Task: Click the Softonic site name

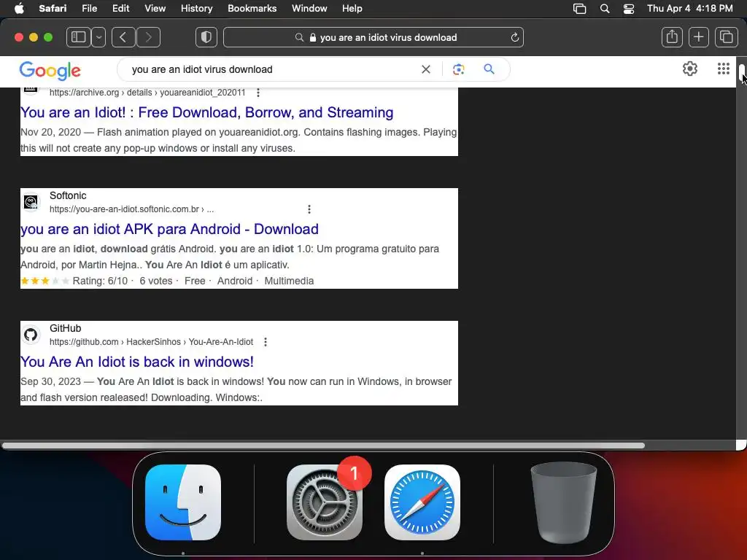Action: tap(68, 195)
